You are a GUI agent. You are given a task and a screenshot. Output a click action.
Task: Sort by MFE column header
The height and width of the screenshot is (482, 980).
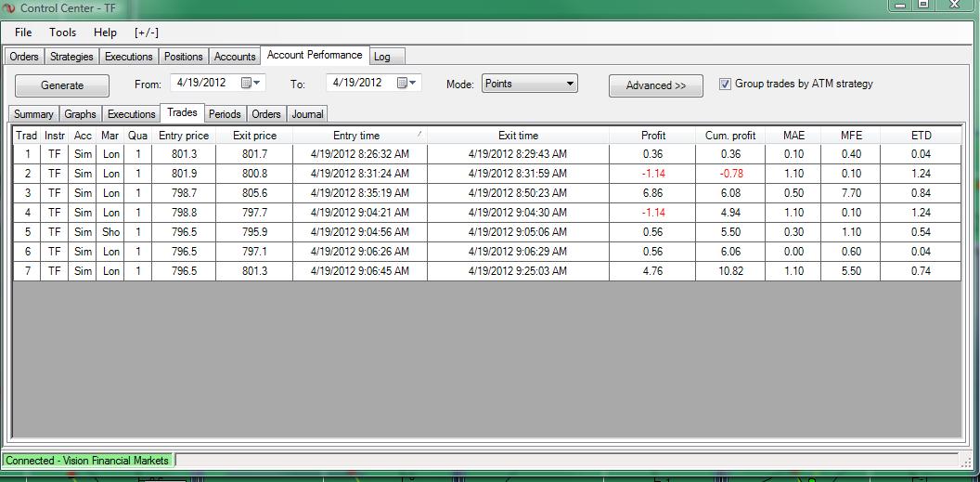click(x=851, y=136)
